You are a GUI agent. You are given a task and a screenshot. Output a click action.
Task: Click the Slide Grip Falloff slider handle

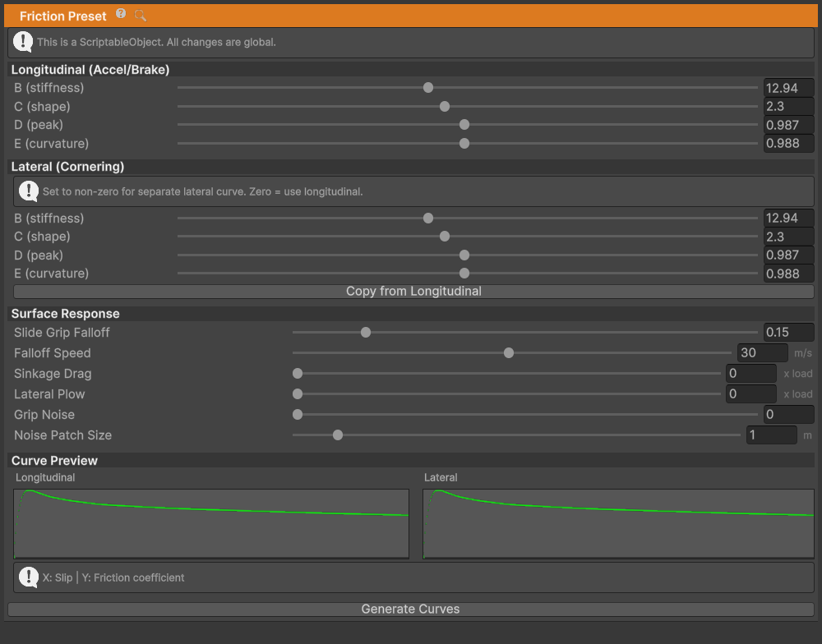pos(366,332)
